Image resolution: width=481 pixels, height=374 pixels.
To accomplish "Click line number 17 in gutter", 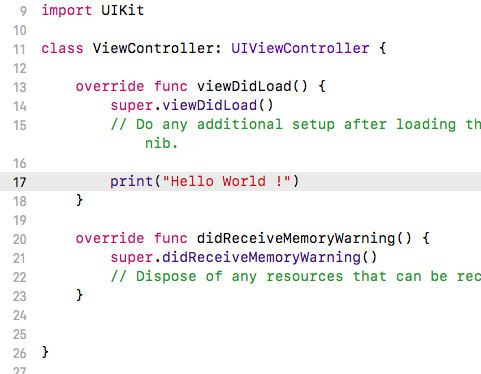I will [20, 182].
